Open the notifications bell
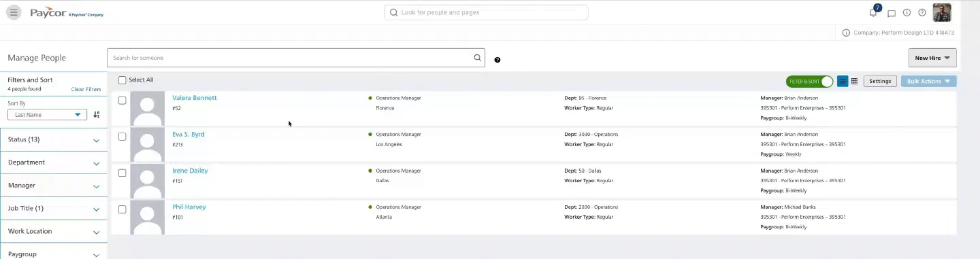The width and height of the screenshot is (980, 259). pos(874,12)
